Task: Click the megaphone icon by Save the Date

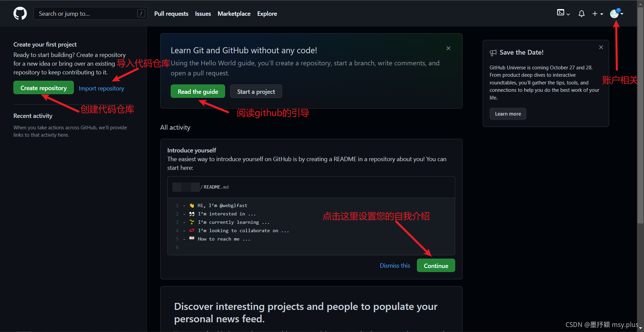Action: click(493, 53)
